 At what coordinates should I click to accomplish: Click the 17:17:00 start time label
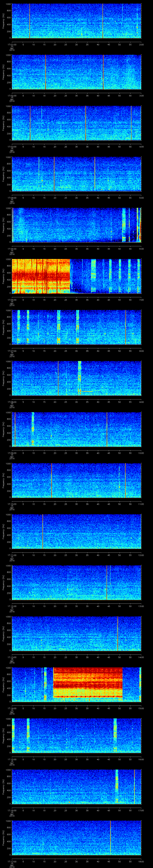(12, 861)
